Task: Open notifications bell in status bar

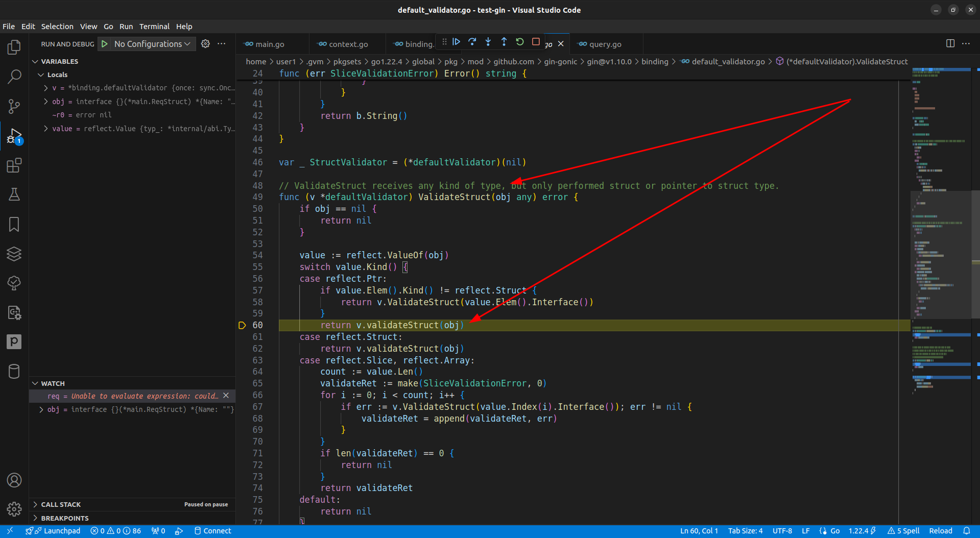Action: (x=967, y=531)
